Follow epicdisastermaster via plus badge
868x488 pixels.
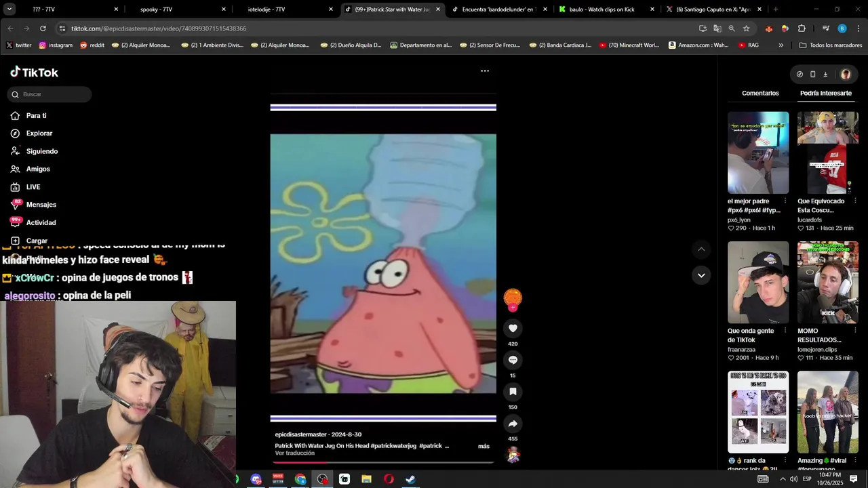tap(513, 308)
